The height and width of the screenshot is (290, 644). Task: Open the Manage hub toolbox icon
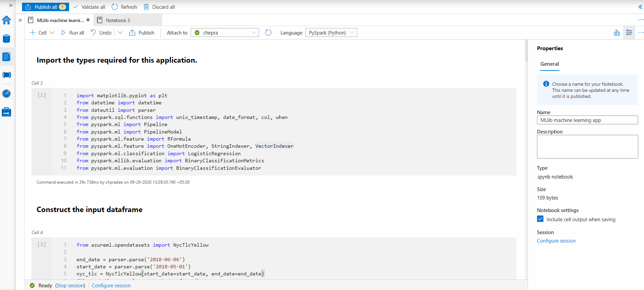[6, 112]
